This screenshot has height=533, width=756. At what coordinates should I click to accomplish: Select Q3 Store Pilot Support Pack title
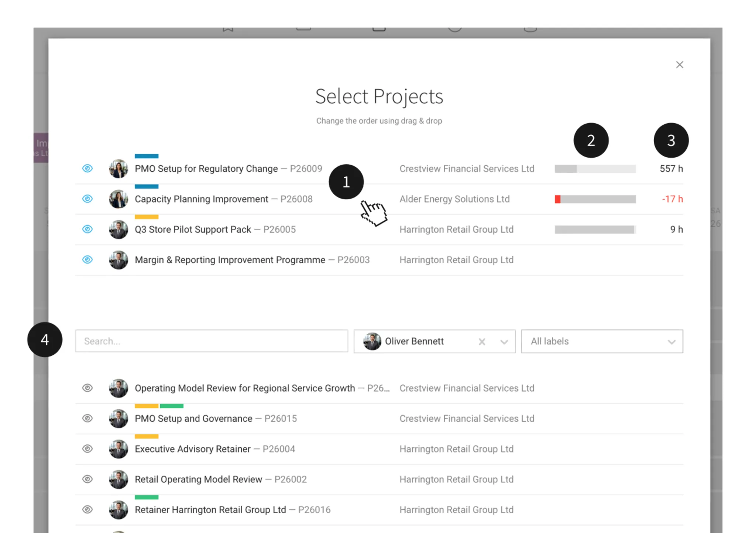[x=193, y=229]
